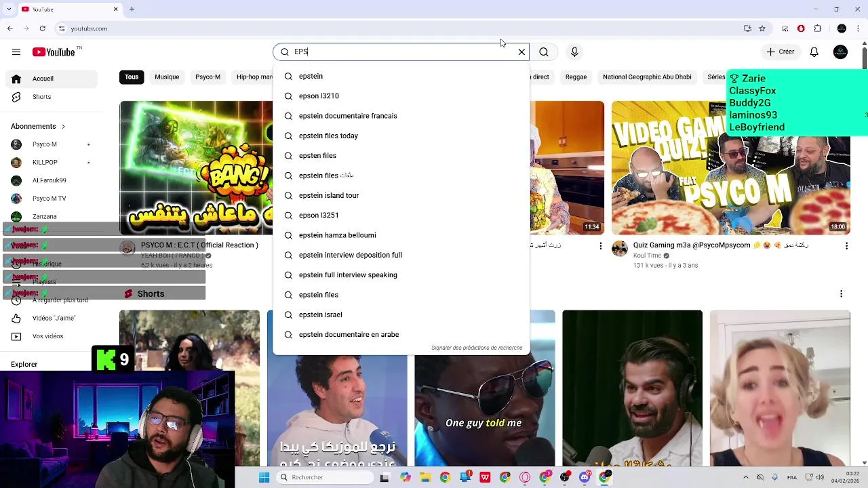Bookmark this page with the star
The width and height of the screenshot is (868, 488).
(762, 28)
